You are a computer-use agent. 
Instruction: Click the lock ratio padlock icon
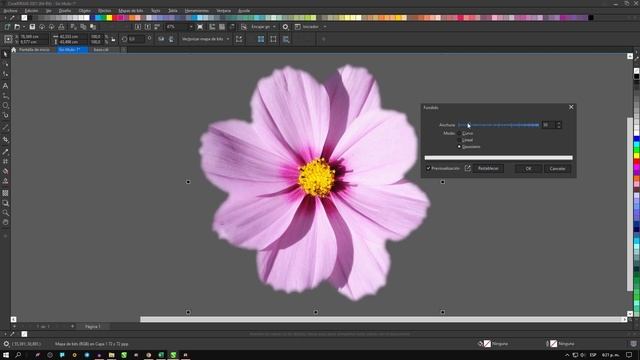(x=113, y=39)
